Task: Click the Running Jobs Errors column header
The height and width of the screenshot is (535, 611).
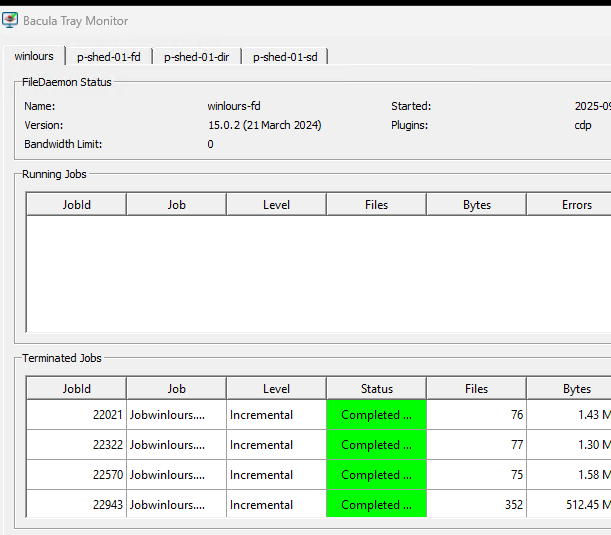Action: point(576,205)
